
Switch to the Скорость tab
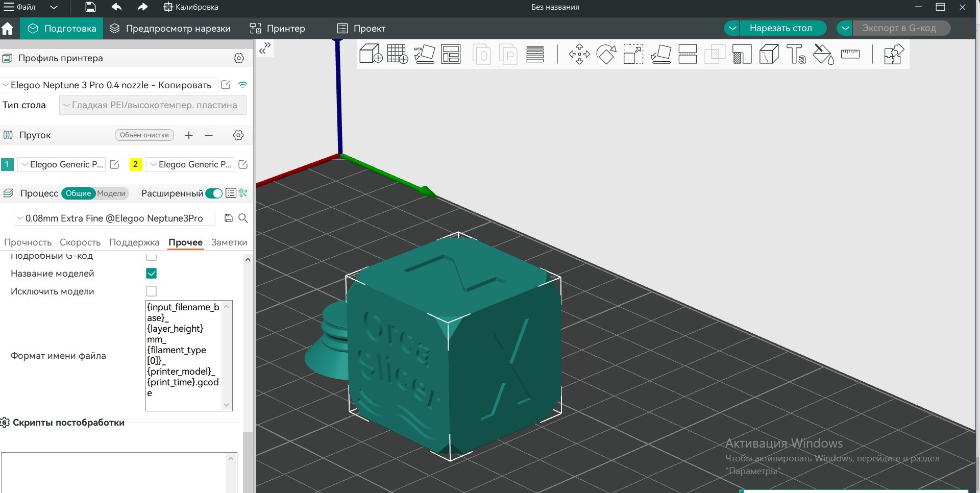pos(80,242)
